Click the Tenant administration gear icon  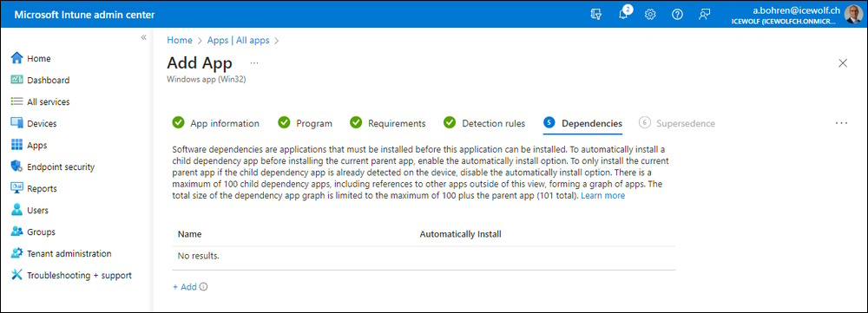(x=16, y=253)
